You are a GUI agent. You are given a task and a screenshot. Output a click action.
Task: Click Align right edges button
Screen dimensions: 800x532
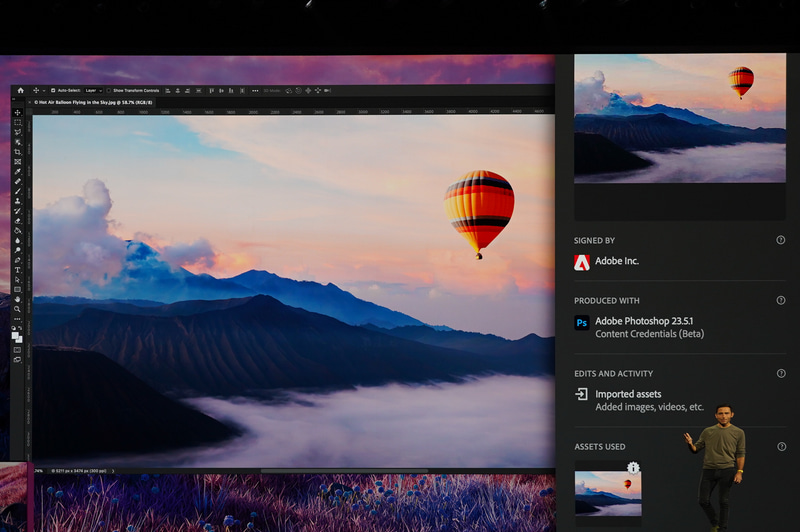click(x=187, y=90)
